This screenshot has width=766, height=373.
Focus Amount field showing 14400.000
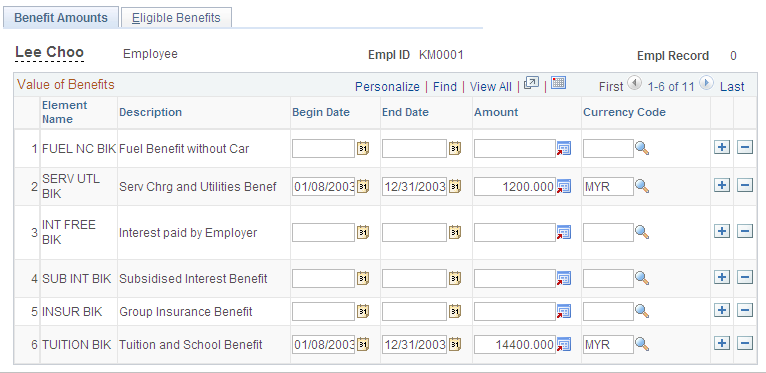click(x=515, y=345)
